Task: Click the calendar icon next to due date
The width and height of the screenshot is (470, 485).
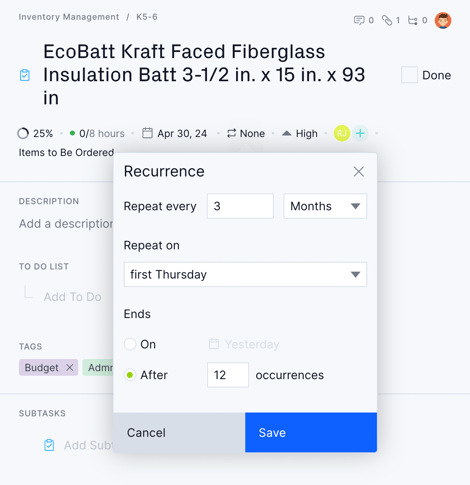Action: point(147,133)
